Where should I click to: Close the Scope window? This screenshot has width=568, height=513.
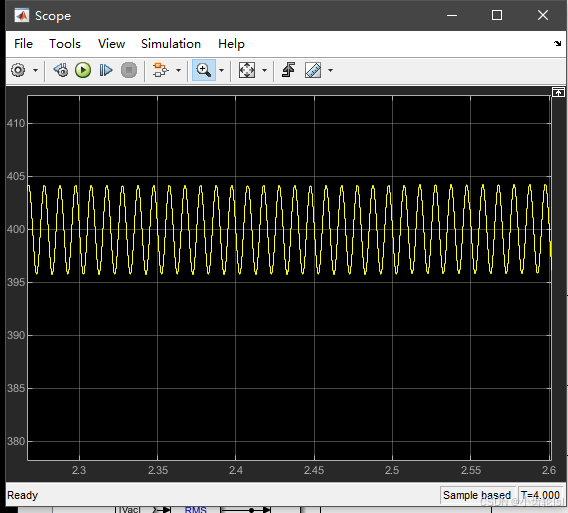click(543, 15)
